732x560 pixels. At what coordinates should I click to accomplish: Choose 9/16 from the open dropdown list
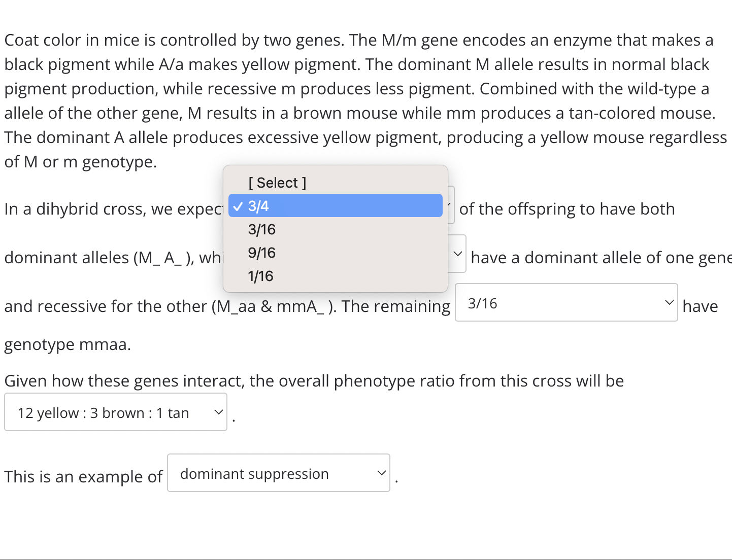262,253
